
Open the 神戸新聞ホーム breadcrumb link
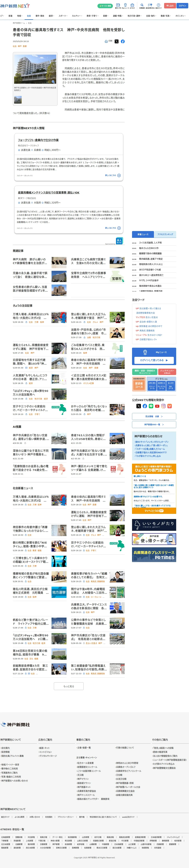click(19, 23)
